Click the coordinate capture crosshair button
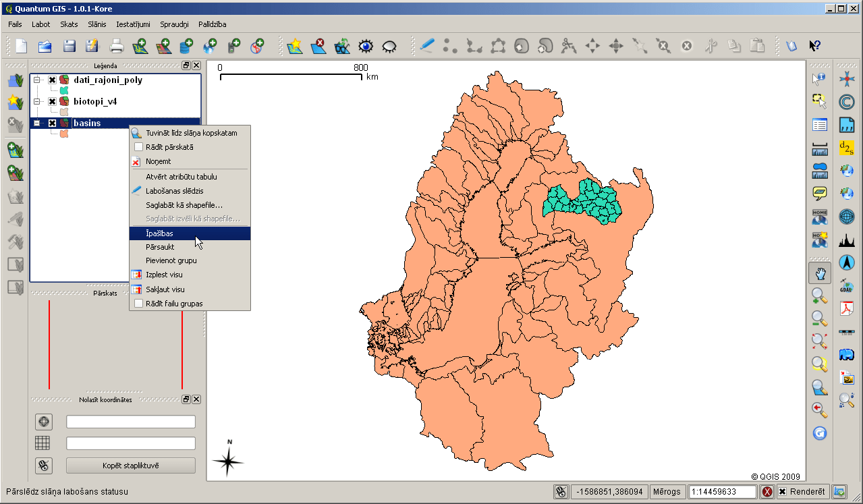 (x=44, y=422)
